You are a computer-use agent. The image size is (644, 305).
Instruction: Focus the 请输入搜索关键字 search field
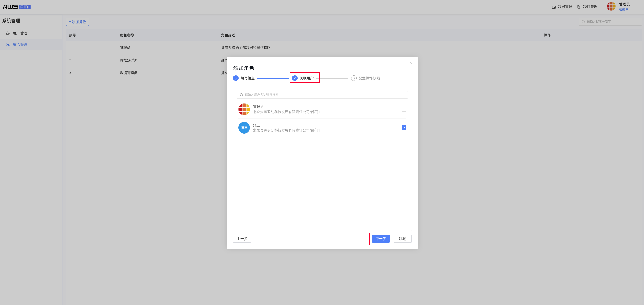pos(610,22)
